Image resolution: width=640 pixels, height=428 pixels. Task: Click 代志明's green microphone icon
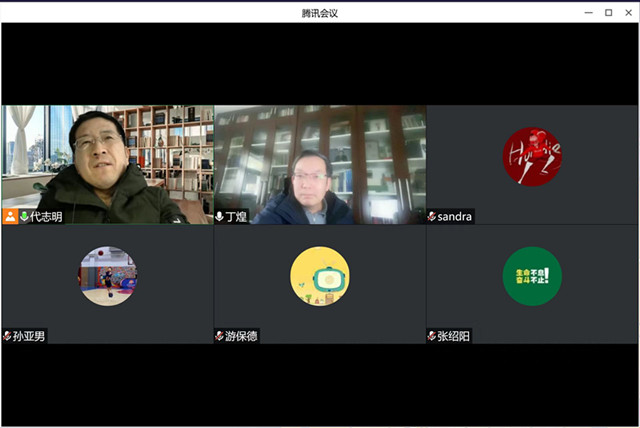(x=24, y=216)
